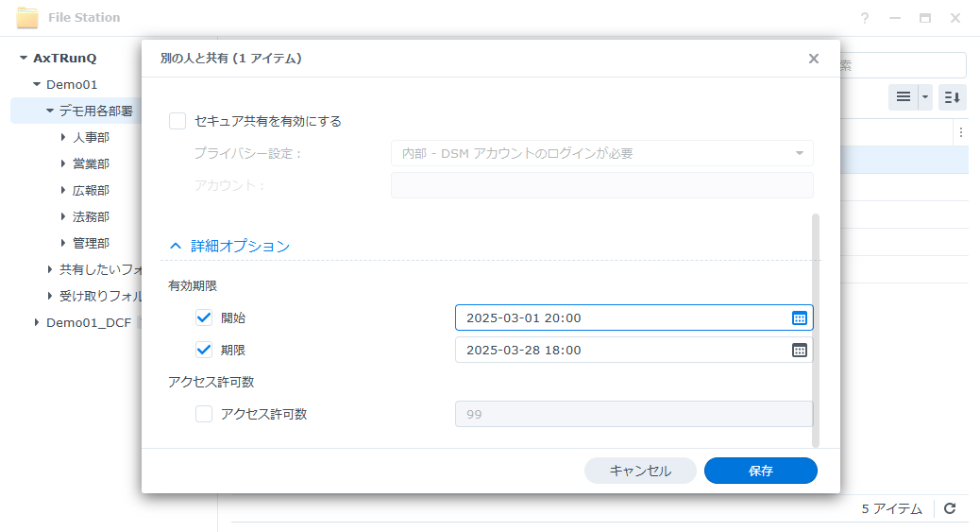980x532 pixels.
Task: Enable the セキュア共有を有効にする checkbox
Action: tap(177, 121)
